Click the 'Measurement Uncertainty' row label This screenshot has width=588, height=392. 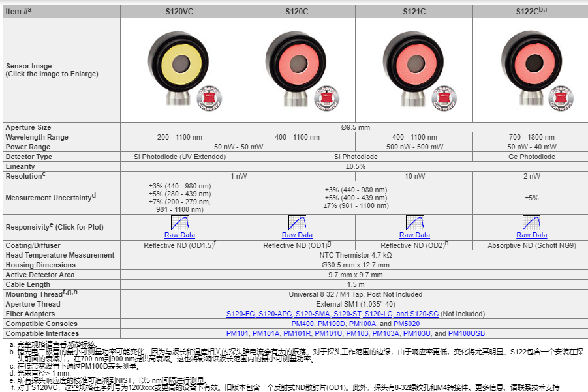(x=51, y=197)
